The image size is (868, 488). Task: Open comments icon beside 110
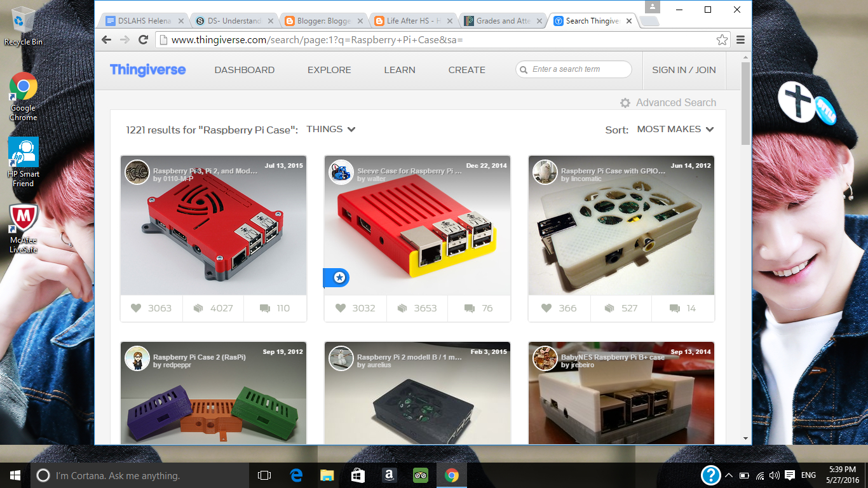click(x=265, y=308)
